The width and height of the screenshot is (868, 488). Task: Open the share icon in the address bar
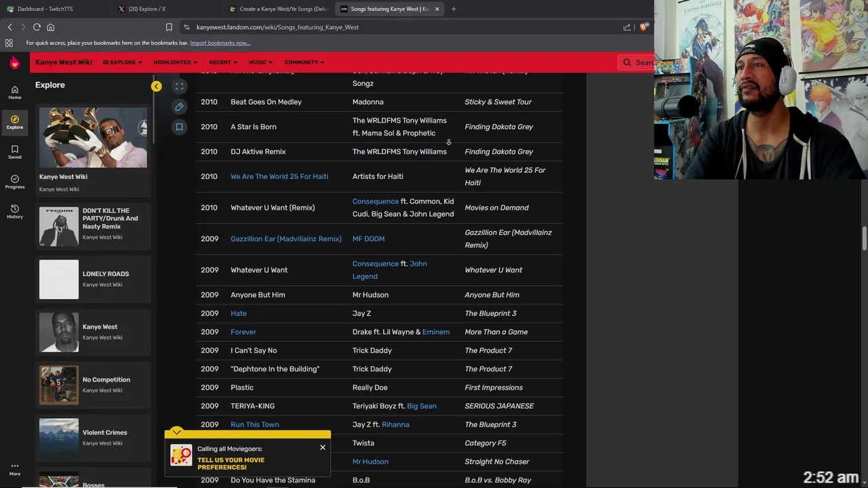(627, 27)
